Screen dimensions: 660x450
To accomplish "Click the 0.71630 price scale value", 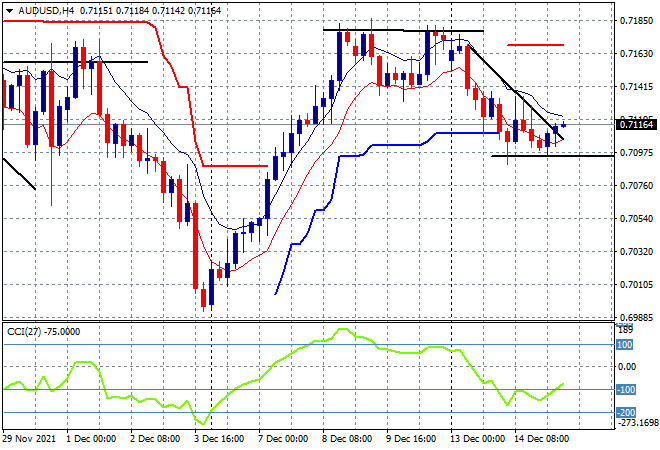I will tap(636, 54).
